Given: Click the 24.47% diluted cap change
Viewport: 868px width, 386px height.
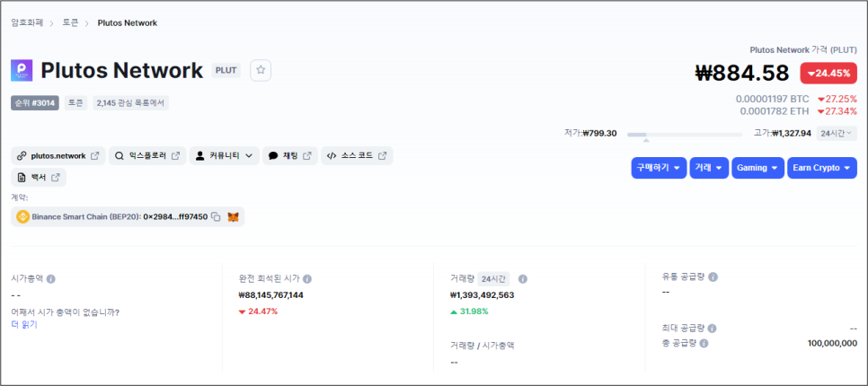Looking at the screenshot, I should pos(259,311).
